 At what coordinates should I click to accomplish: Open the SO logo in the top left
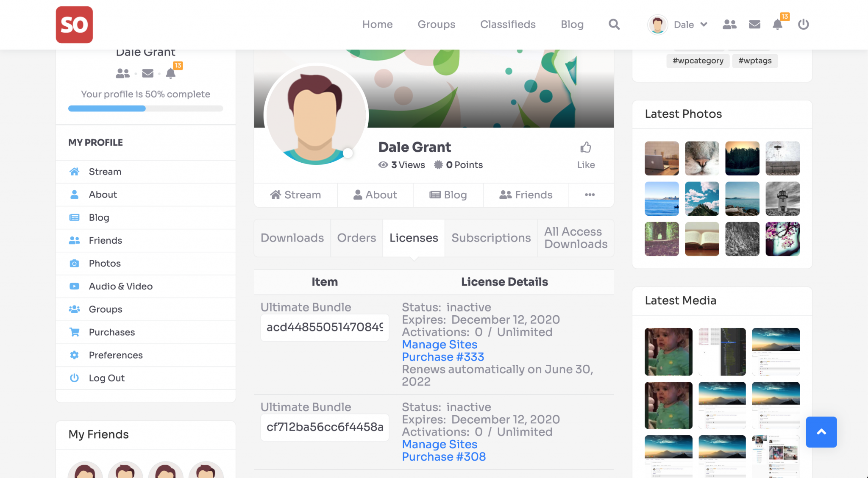coord(74,25)
